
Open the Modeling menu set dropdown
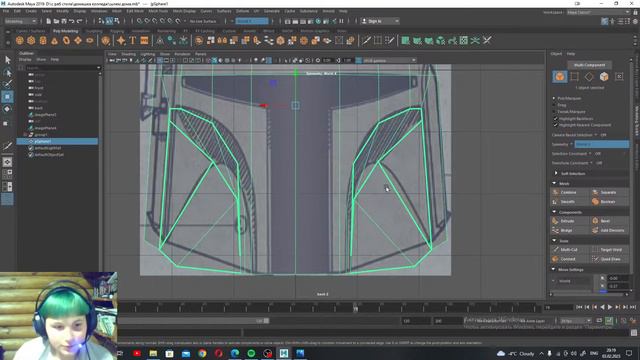20,21
